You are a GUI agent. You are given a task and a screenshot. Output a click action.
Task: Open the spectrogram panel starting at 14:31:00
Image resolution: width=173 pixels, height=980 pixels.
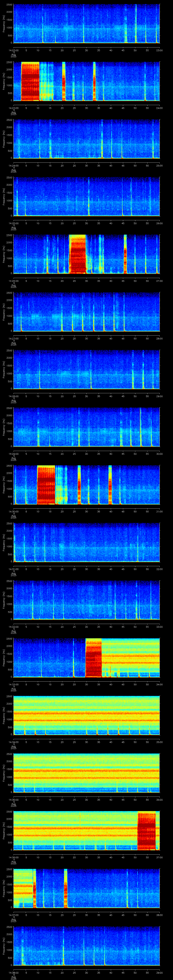click(86, 542)
